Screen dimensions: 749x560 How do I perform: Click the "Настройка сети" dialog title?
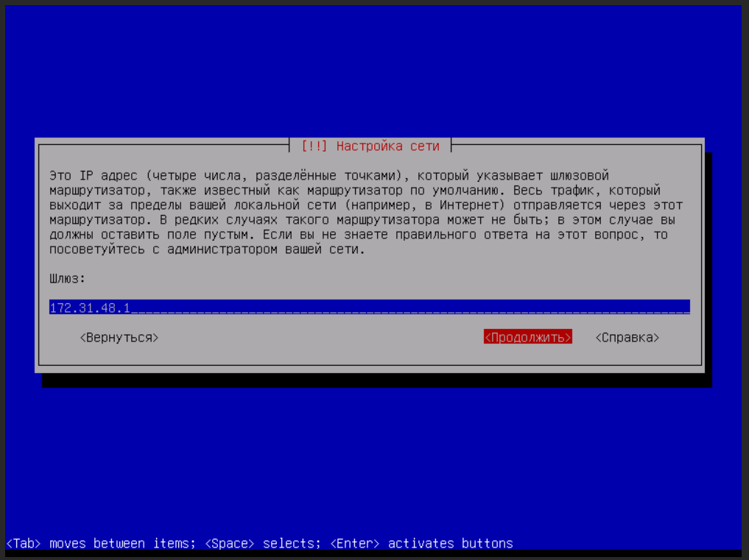pyautogui.click(x=387, y=146)
